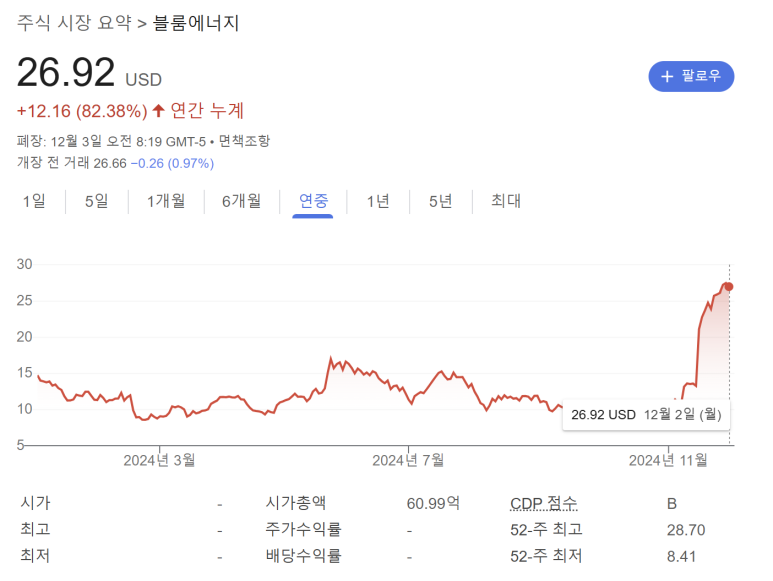Choose the 1년 range tab
The height and width of the screenshot is (581, 773).
pos(378,201)
